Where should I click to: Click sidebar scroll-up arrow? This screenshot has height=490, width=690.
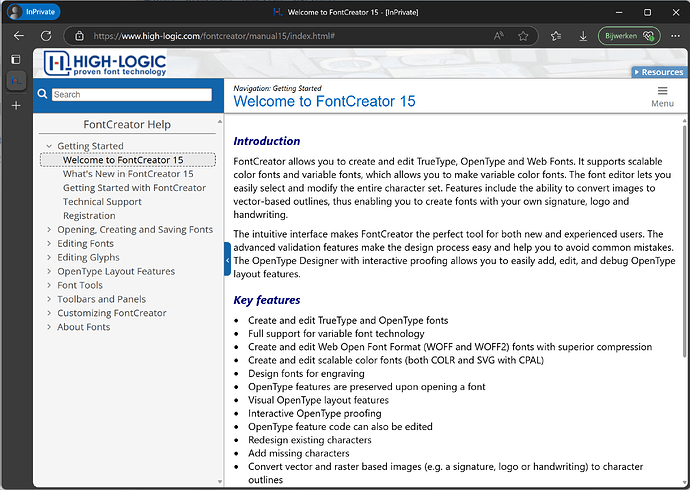pos(220,121)
